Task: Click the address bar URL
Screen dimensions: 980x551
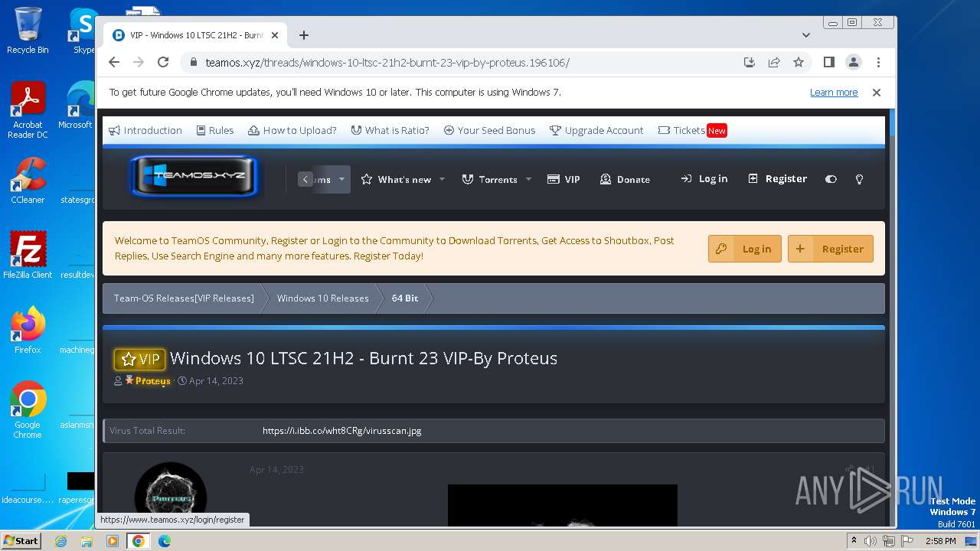Action: 387,62
